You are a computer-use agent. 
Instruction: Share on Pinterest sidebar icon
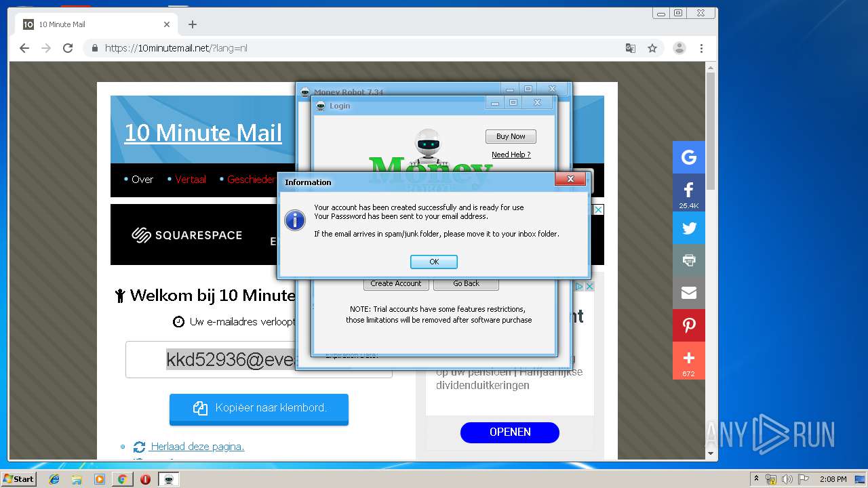(689, 325)
